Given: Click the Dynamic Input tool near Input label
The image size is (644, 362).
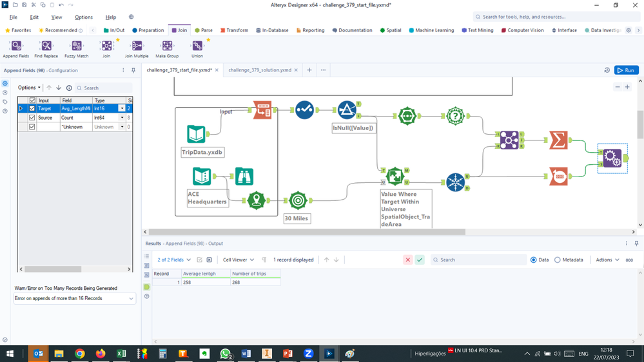Looking at the screenshot, I should tap(262, 110).
